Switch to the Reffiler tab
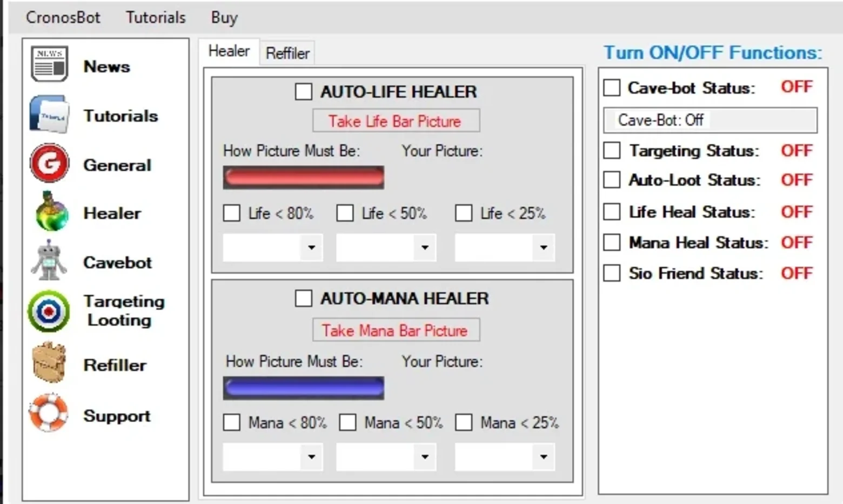 pos(287,53)
